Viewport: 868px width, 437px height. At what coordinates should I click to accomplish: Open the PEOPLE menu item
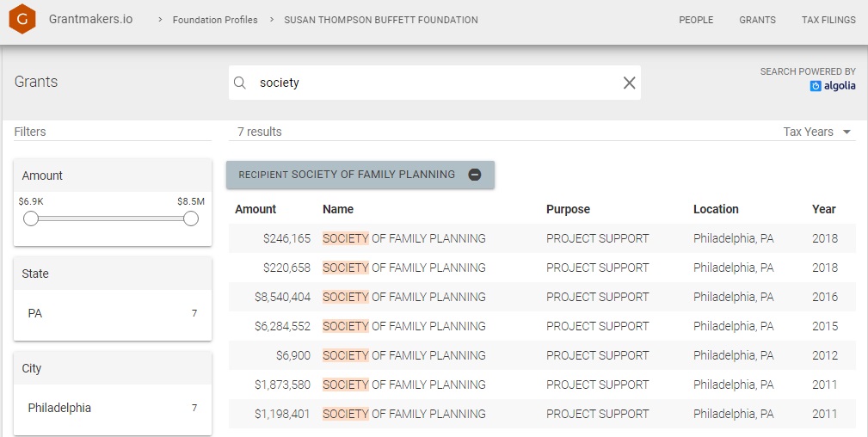[x=696, y=20]
